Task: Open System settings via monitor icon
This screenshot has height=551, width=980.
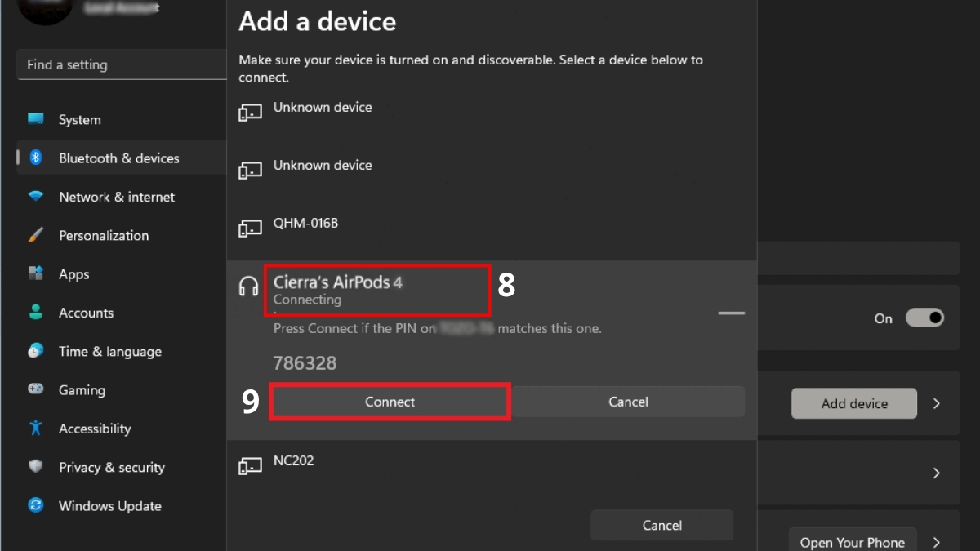Action: pyautogui.click(x=36, y=119)
